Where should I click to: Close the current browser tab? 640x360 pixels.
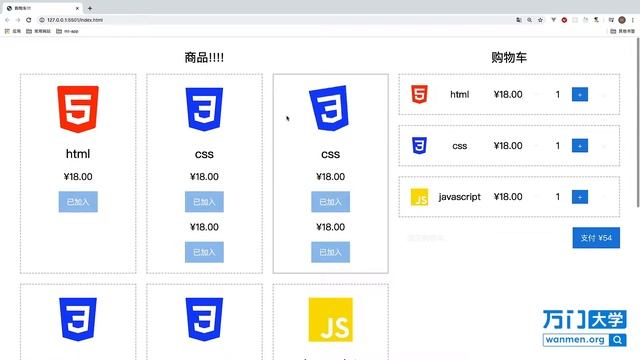click(77, 8)
